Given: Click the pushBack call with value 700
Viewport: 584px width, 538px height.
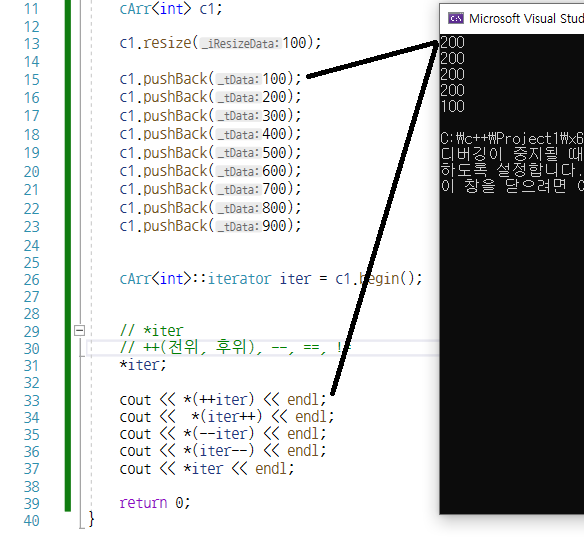Looking at the screenshot, I should [x=210, y=189].
